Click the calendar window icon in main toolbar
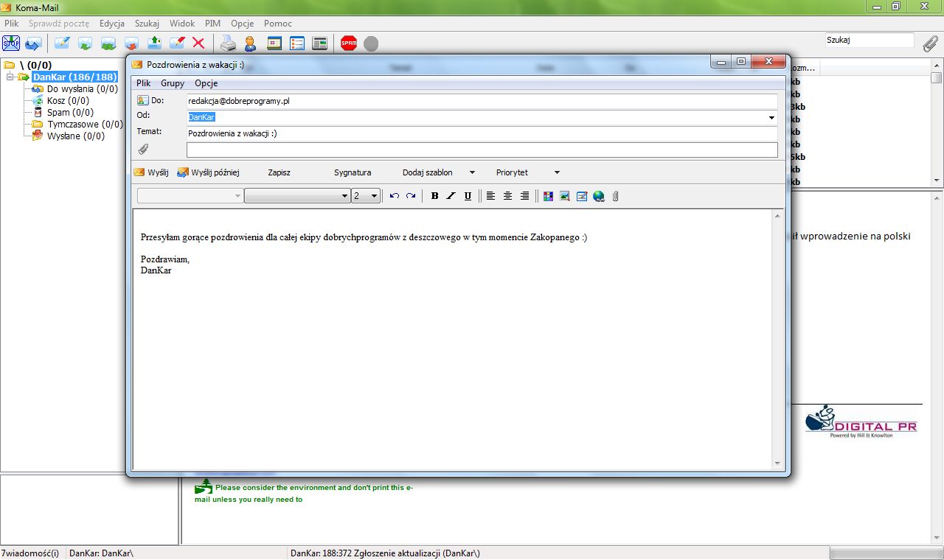The width and height of the screenshot is (944, 560). pyautogui.click(x=274, y=43)
